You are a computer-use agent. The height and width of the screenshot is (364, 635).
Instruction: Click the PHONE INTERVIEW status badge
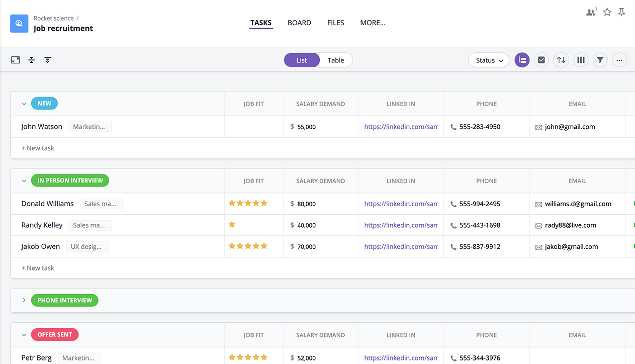(64, 300)
